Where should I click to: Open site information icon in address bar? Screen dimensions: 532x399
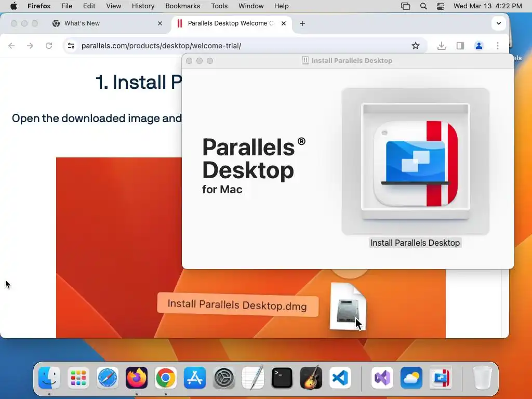tap(71, 46)
